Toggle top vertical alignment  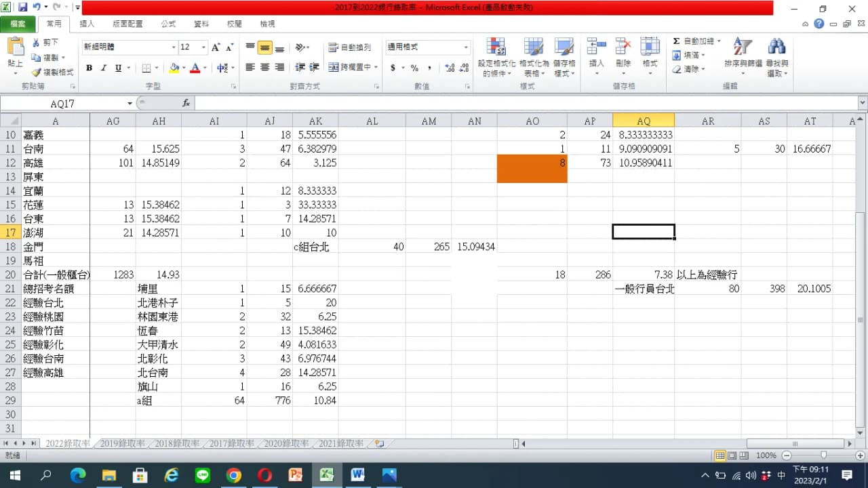point(250,47)
